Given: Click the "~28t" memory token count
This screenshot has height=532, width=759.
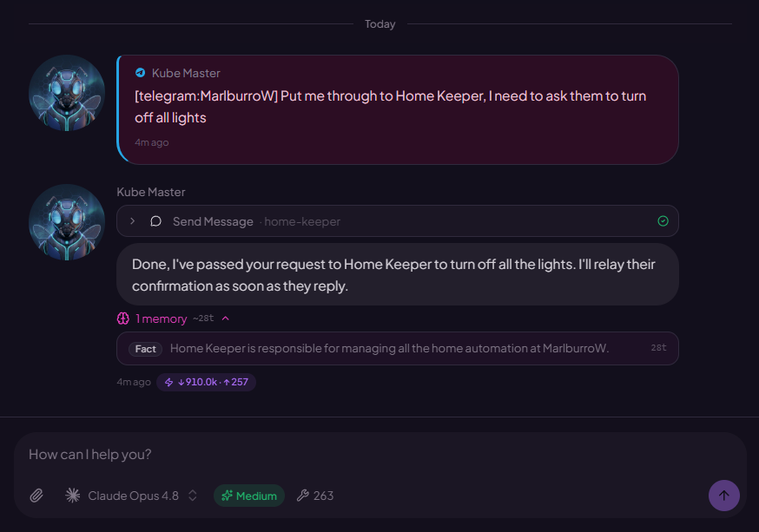Looking at the screenshot, I should [x=203, y=319].
